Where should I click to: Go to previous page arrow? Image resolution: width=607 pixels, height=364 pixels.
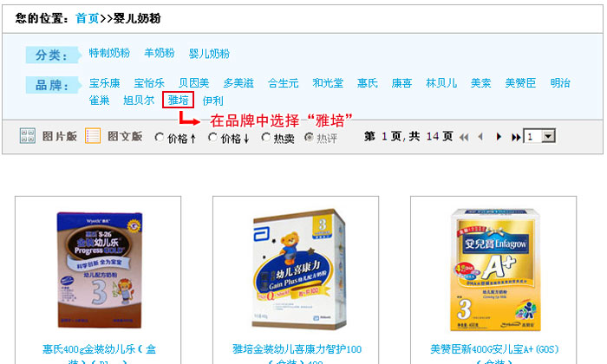[x=480, y=137]
